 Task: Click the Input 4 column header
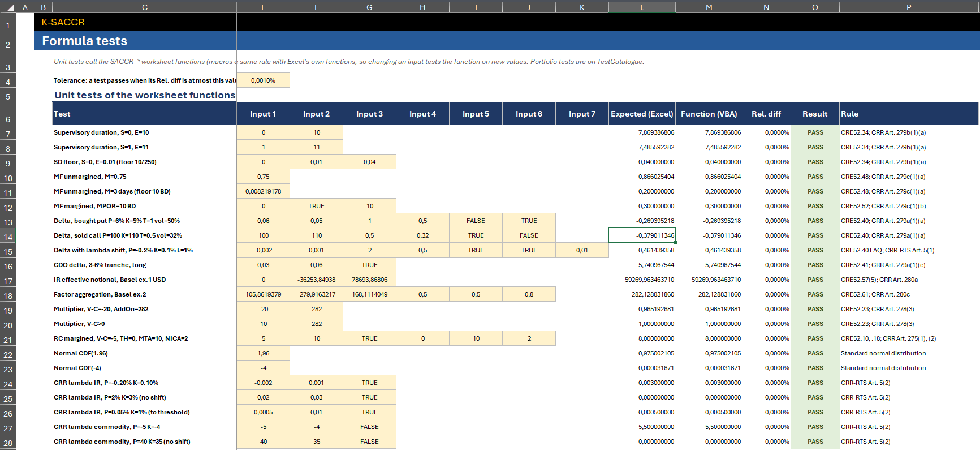(422, 114)
